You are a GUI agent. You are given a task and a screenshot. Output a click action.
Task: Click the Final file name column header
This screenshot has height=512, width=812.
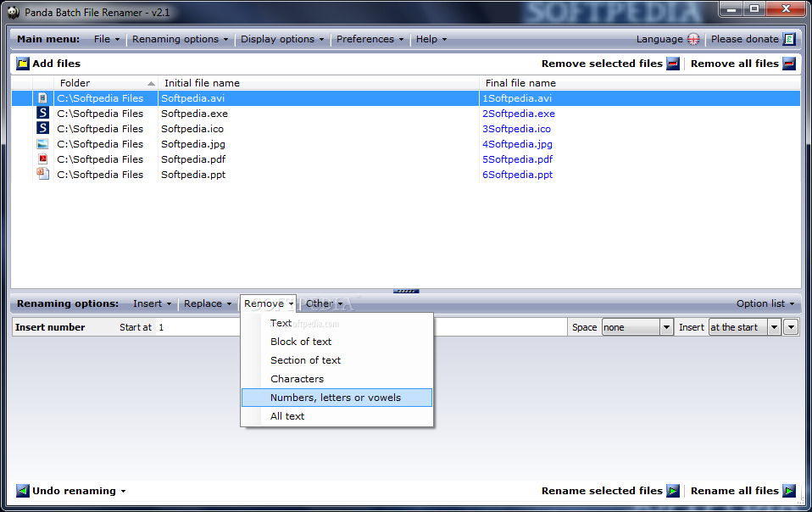click(639, 83)
